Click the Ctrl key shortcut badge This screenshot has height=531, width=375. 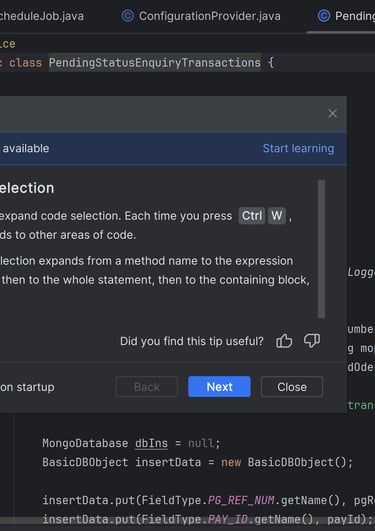[x=252, y=215]
